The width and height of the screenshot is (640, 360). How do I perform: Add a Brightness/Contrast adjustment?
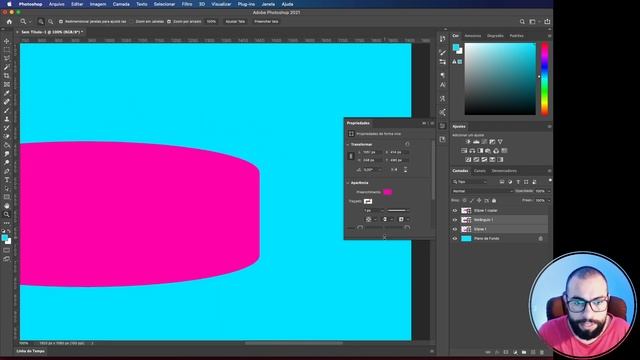[468, 142]
